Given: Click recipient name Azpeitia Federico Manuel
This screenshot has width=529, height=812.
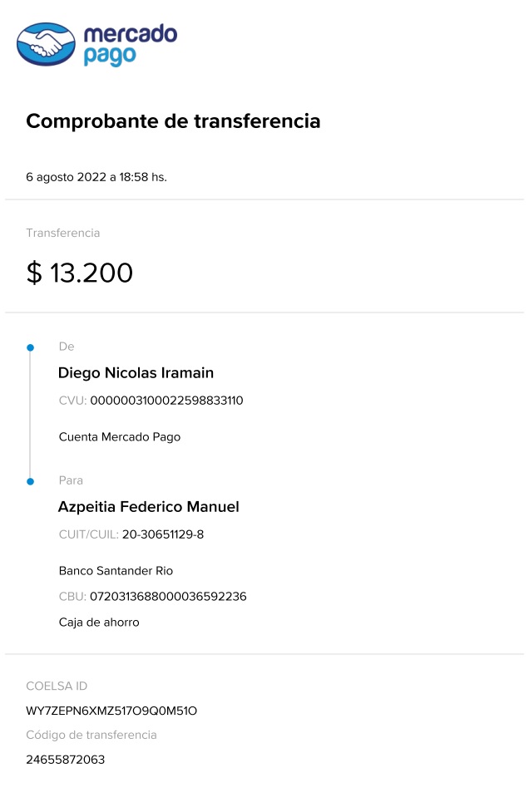Looking at the screenshot, I should click(148, 507).
